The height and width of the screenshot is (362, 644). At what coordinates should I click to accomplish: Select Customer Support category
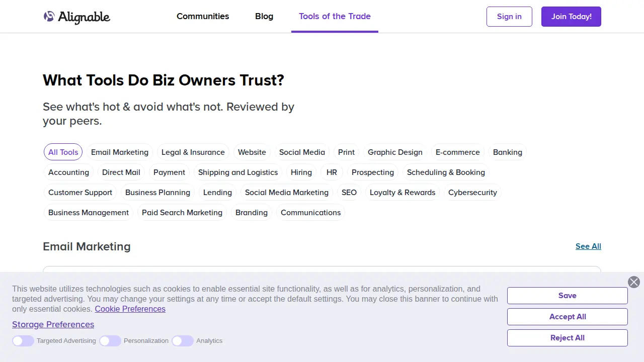click(80, 192)
